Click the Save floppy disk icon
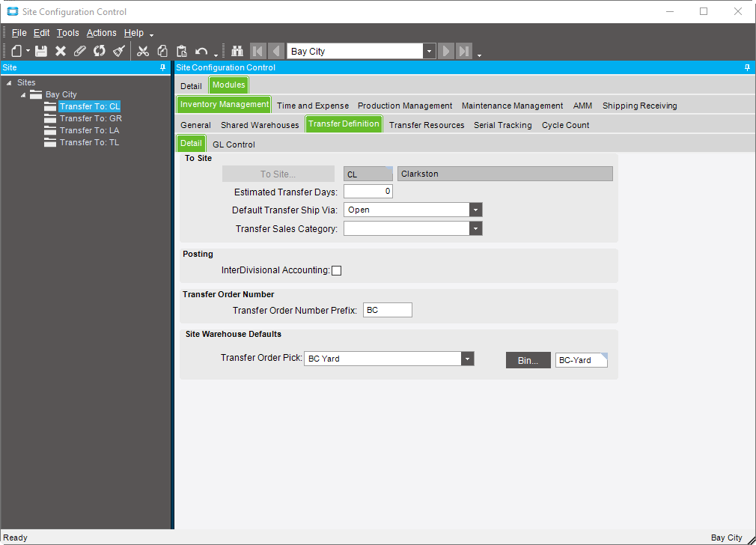This screenshot has width=756, height=545. [x=41, y=51]
